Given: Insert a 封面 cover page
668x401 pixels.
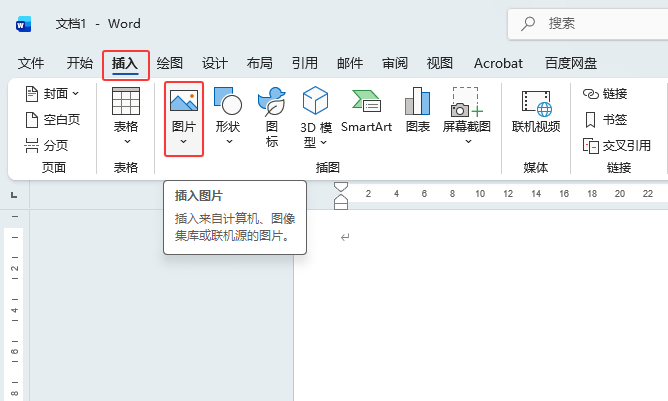Looking at the screenshot, I should coord(52,94).
